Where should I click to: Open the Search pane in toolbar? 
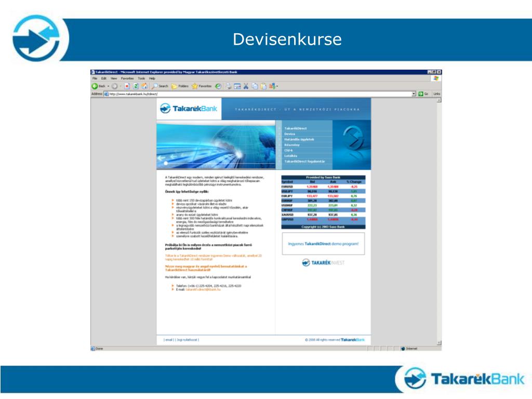tap(160, 86)
